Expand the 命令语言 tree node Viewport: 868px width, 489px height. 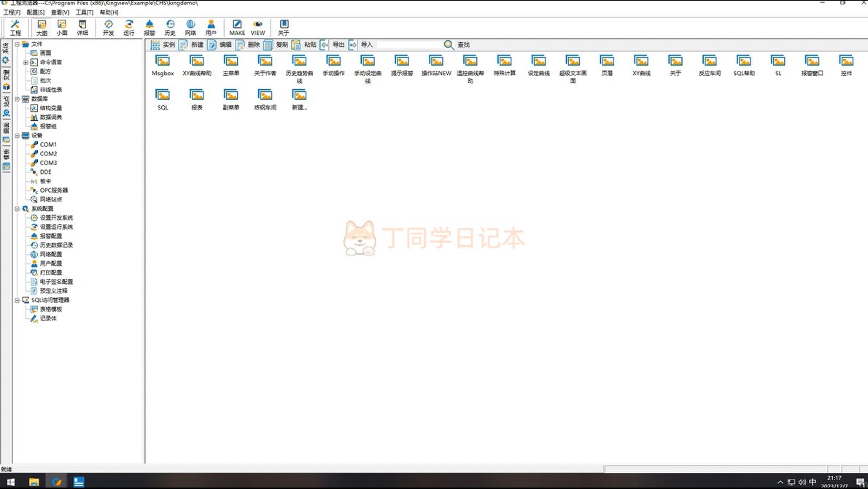pyautogui.click(x=26, y=63)
